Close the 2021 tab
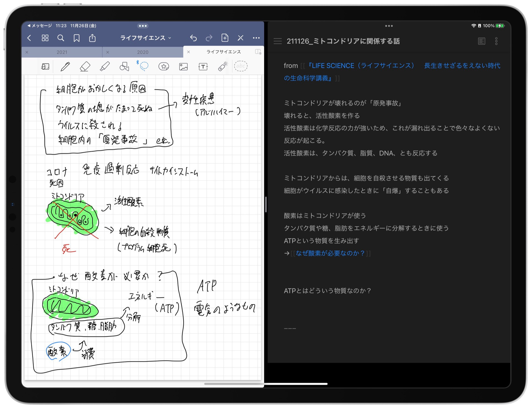532x409 pixels. click(x=27, y=52)
